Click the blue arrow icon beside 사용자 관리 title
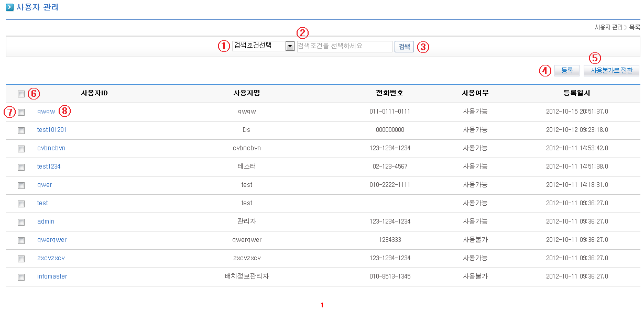Screen dimensions: 644x311 coord(9,7)
